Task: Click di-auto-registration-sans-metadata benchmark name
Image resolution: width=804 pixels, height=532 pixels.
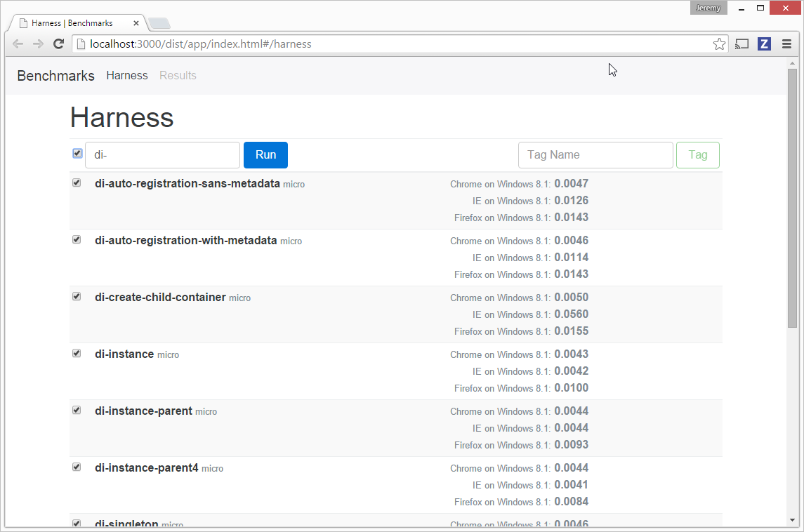Action: click(187, 183)
